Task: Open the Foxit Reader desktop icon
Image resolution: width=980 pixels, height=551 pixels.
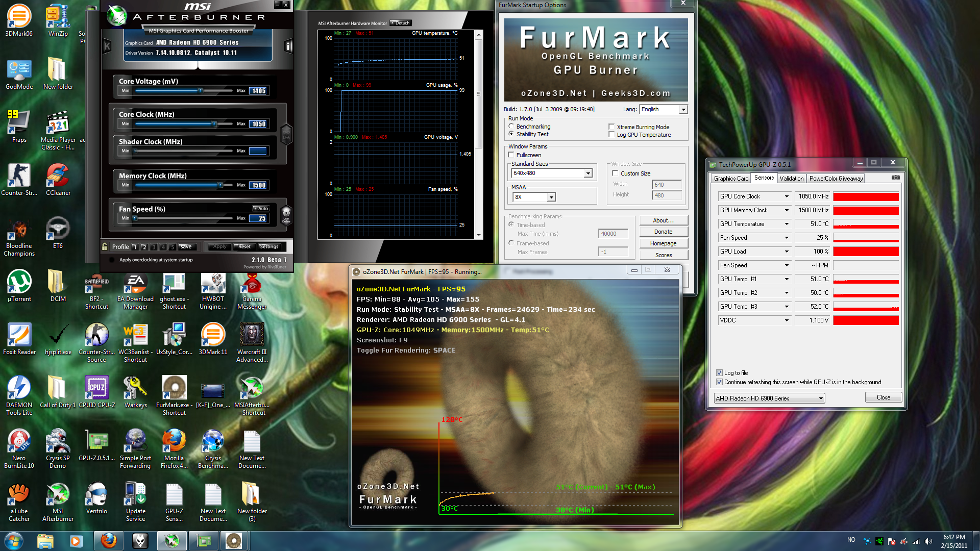Action: (19, 339)
